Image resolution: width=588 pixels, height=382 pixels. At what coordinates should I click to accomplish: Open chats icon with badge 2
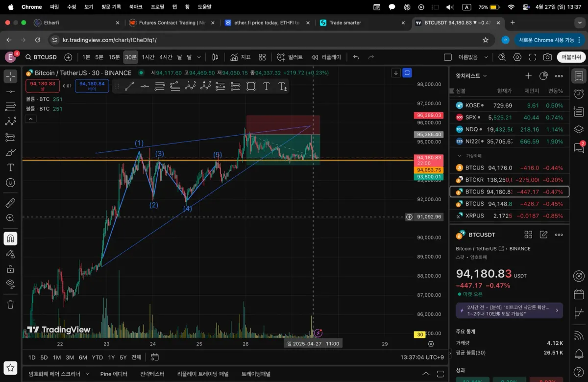coord(579,147)
